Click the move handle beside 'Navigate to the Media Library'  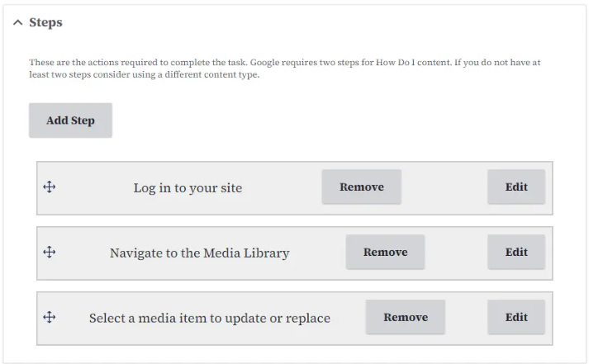(49, 253)
